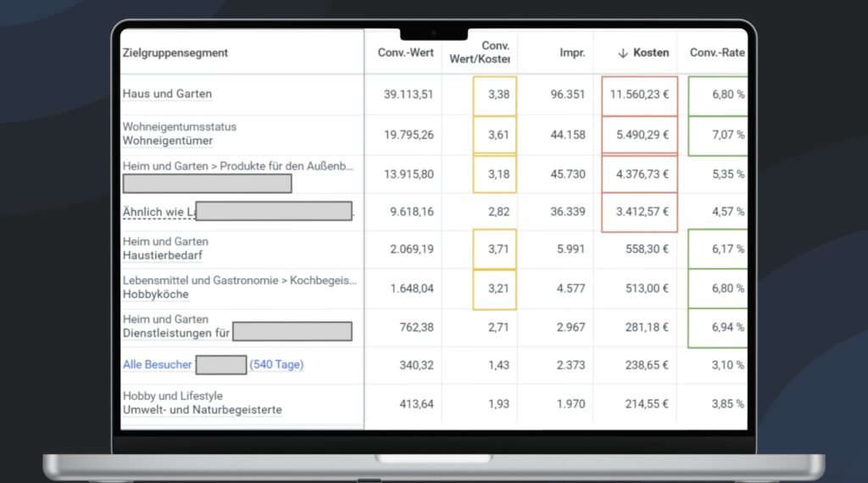This screenshot has height=483, width=868.
Task: Click the sort arrow icon next to Kosten
Action: [x=623, y=53]
